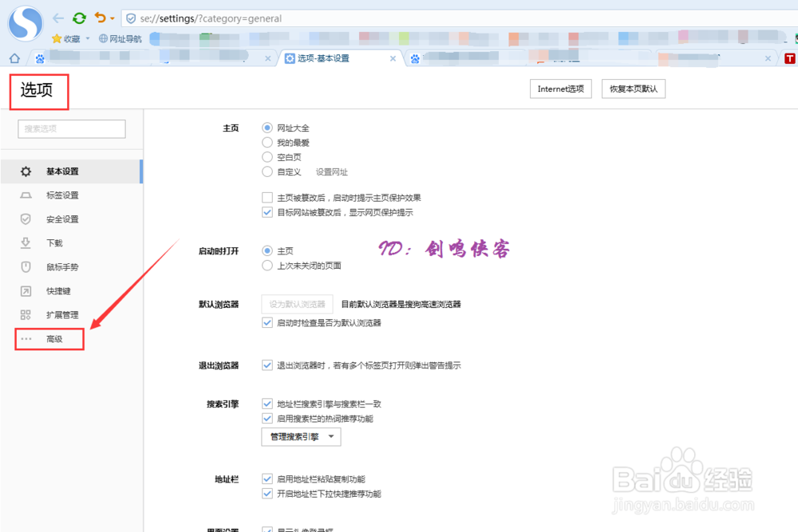Screen dimensions: 798x532
Task: Click the undo arrow in the toolbar
Action: pyautogui.click(x=99, y=18)
